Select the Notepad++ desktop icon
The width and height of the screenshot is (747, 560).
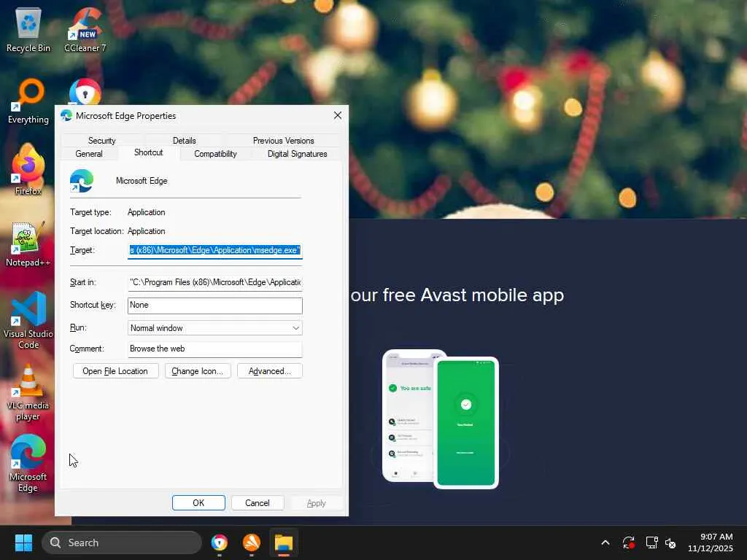[28, 244]
